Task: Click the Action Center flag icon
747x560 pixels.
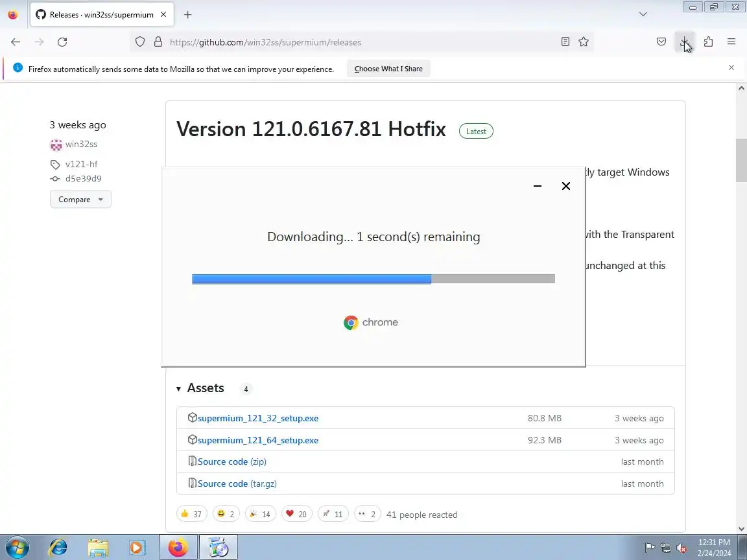Action: point(649,548)
